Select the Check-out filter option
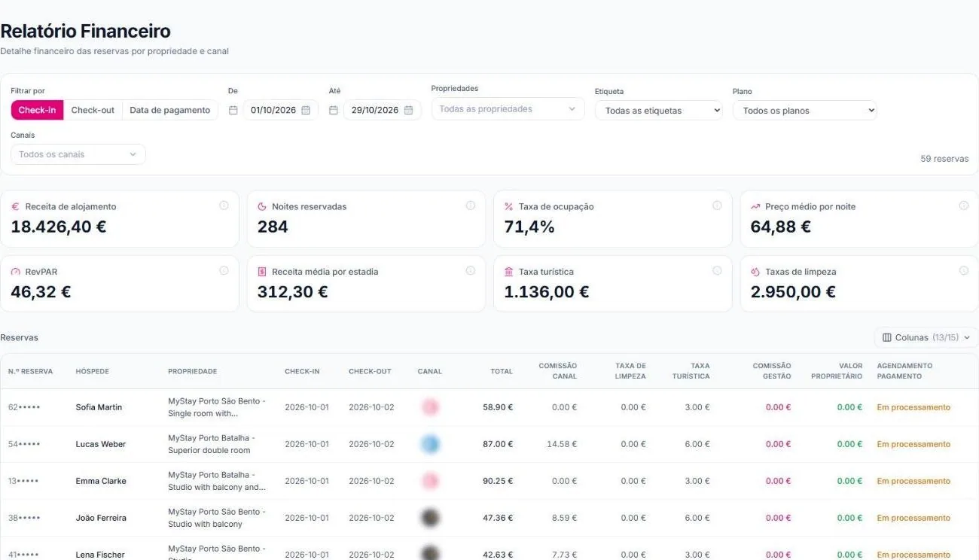 (93, 110)
